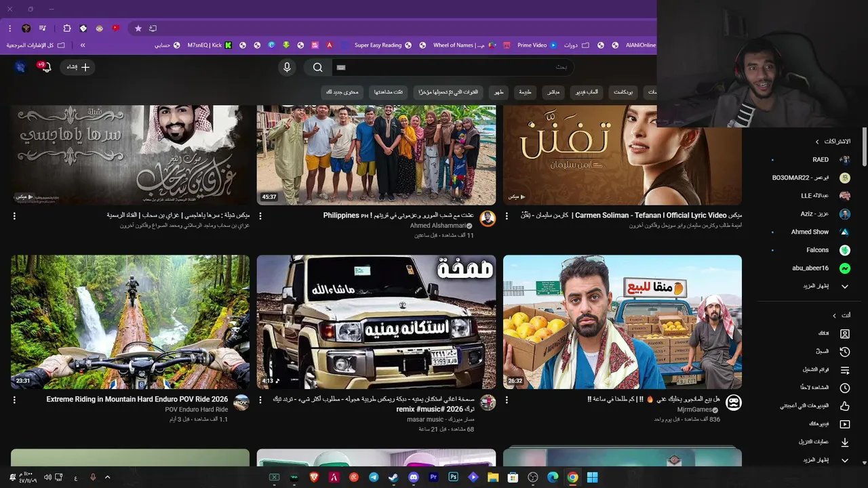
Task: Open the on-screen keyboard icon in the search box
Action: point(341,67)
